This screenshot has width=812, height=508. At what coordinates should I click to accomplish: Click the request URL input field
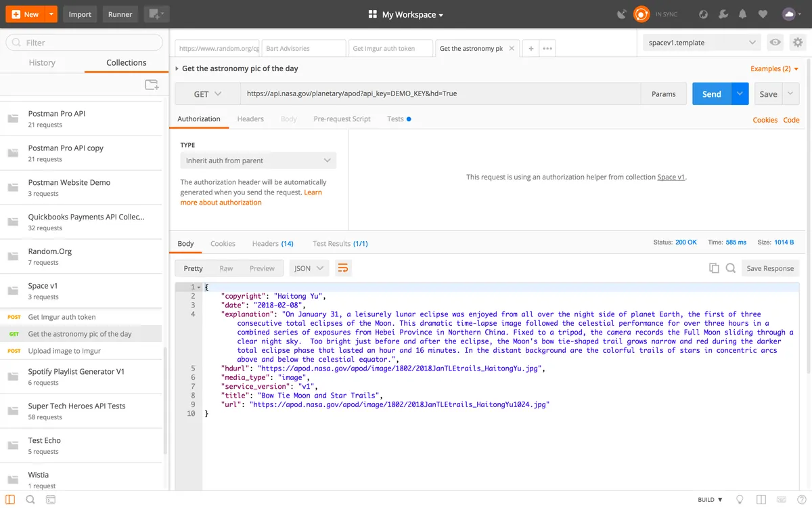tap(440, 94)
